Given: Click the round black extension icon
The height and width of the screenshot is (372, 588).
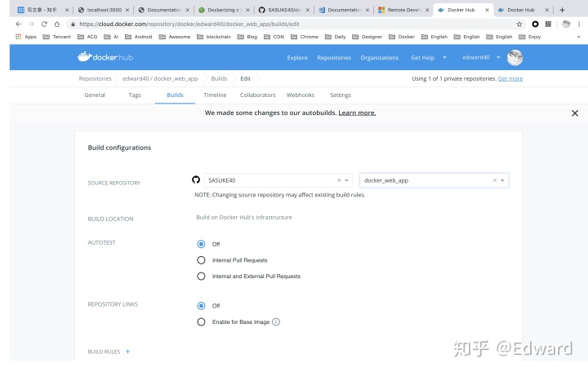Looking at the screenshot, I should tap(535, 24).
